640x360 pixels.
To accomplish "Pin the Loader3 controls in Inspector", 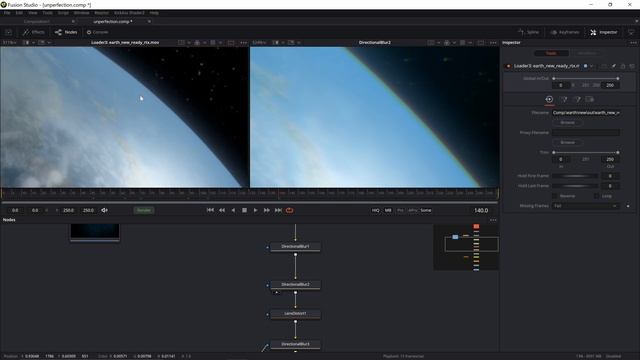I will (613, 66).
